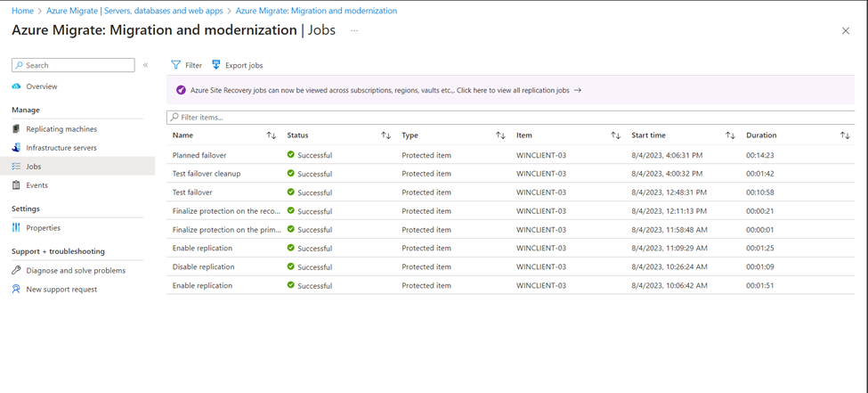Open the Test failover job row
The height and width of the screenshot is (393, 868).
click(510, 192)
